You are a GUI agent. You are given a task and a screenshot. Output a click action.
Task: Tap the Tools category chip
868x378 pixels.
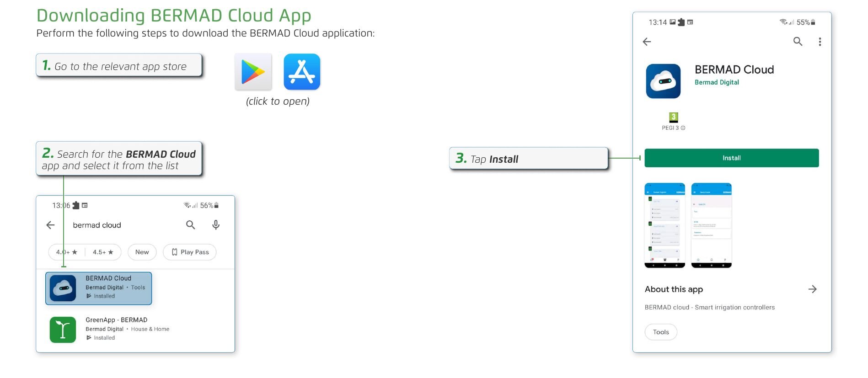(661, 332)
